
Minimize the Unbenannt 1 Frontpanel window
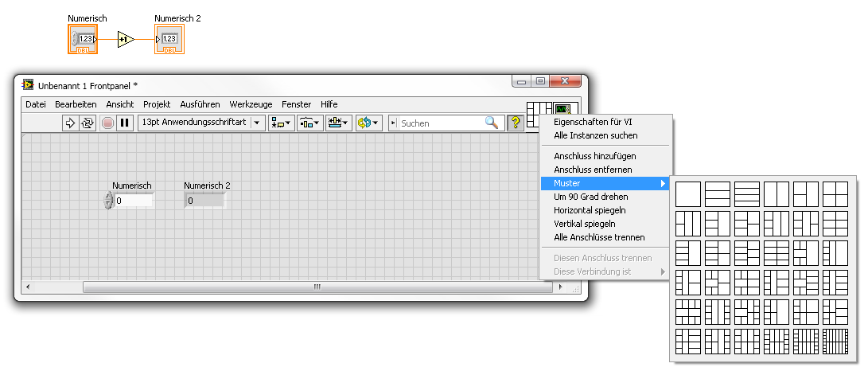[521, 81]
